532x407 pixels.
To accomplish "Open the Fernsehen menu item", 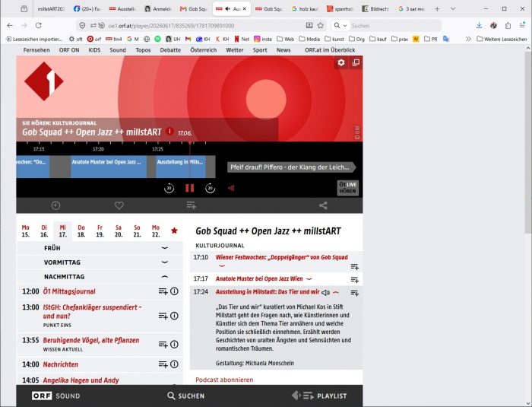I will point(36,50).
